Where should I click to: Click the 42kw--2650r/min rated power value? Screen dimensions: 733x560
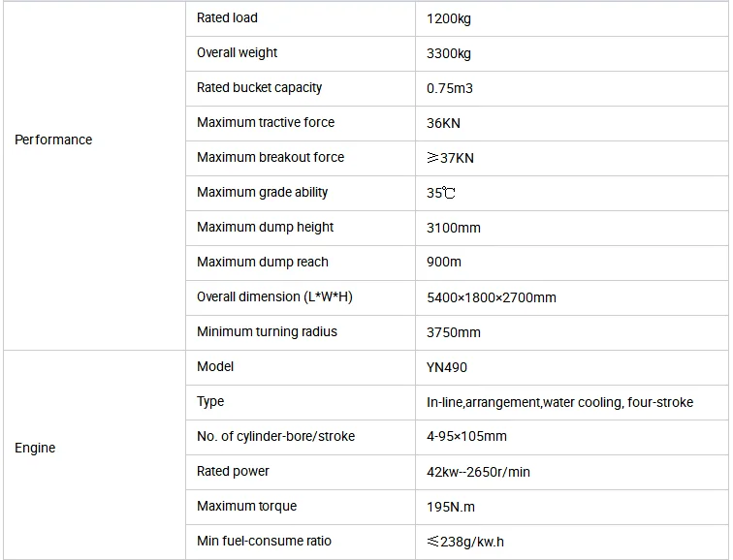[478, 472]
